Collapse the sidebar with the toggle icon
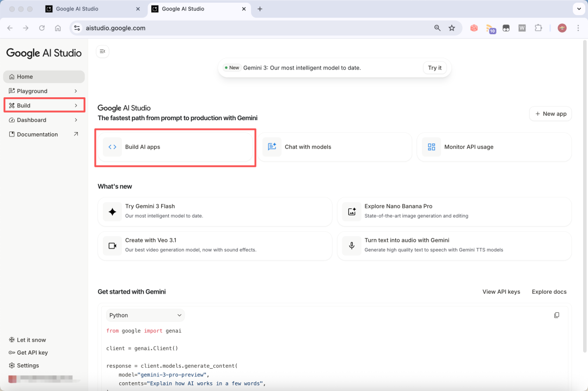Viewport: 588px width, 391px height. coord(102,51)
